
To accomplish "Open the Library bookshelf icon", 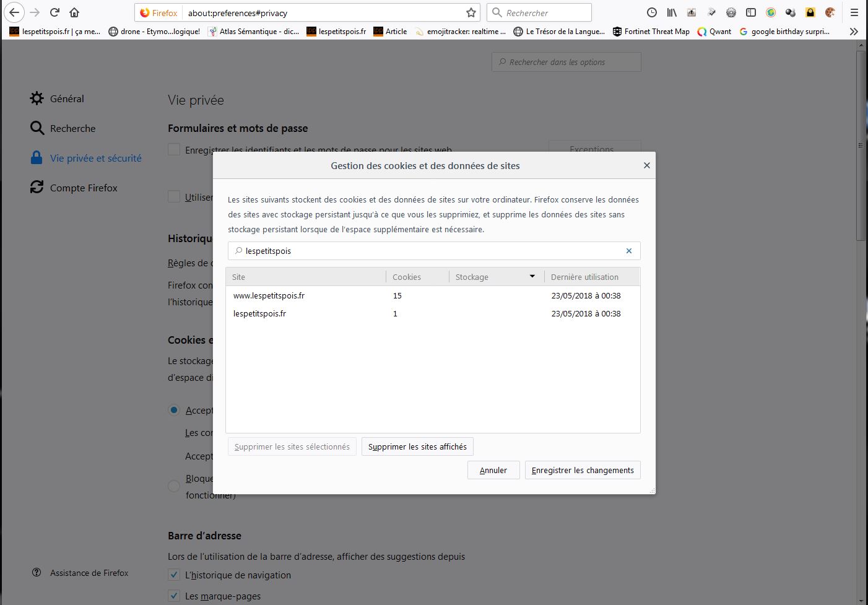I will (x=672, y=12).
